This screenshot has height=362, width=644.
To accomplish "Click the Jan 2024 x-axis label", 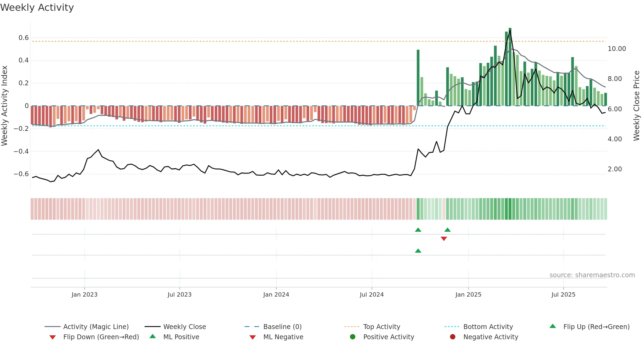I will click(276, 295).
